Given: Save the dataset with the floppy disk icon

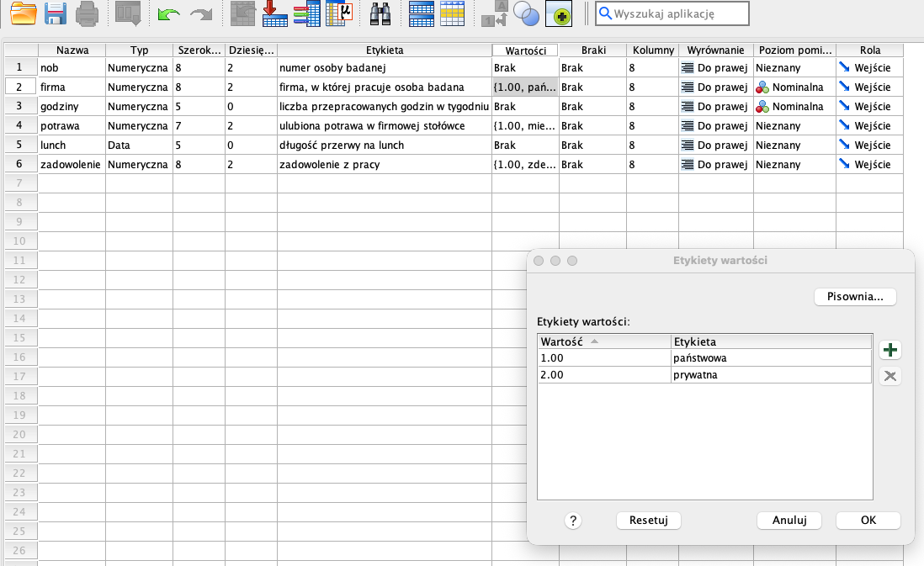Looking at the screenshot, I should coord(56,13).
